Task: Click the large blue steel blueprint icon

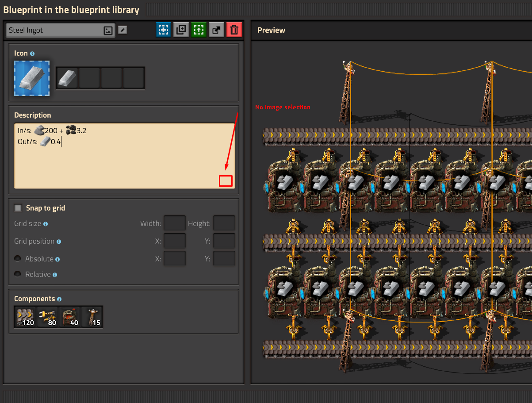Action: [32, 78]
